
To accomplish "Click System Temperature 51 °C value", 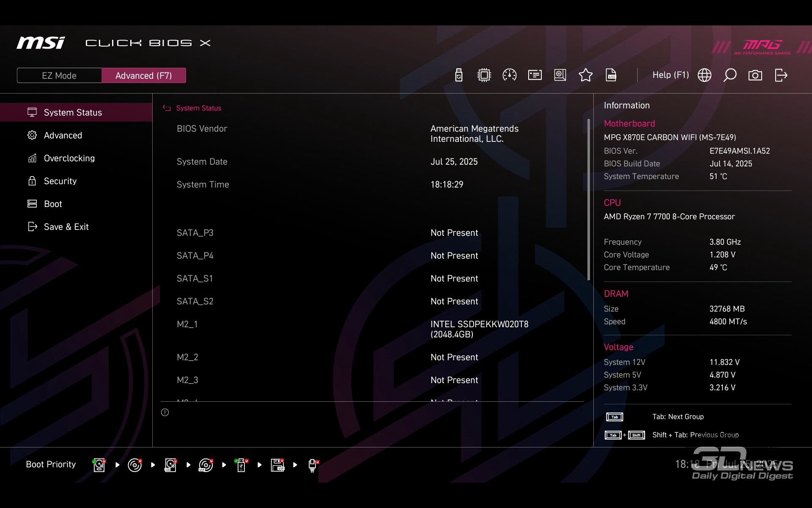I will (718, 177).
